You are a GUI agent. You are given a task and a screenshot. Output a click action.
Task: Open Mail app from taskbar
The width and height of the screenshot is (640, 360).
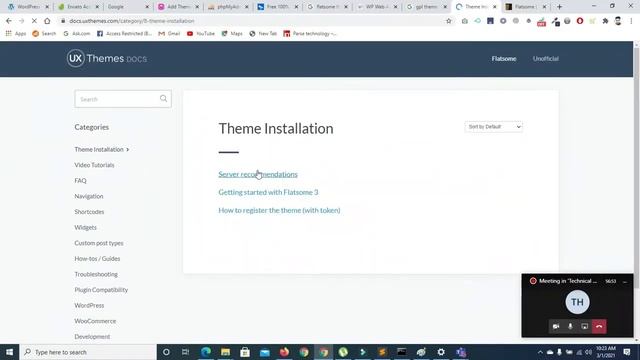tap(264, 352)
